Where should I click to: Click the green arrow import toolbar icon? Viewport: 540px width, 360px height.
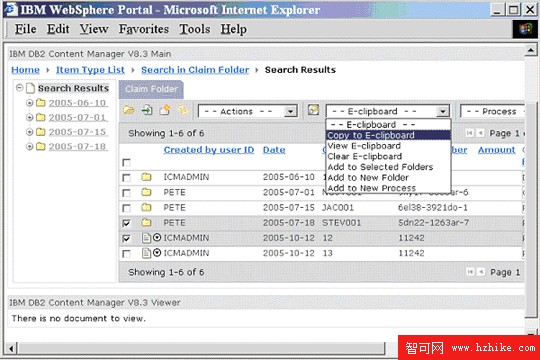tap(147, 110)
